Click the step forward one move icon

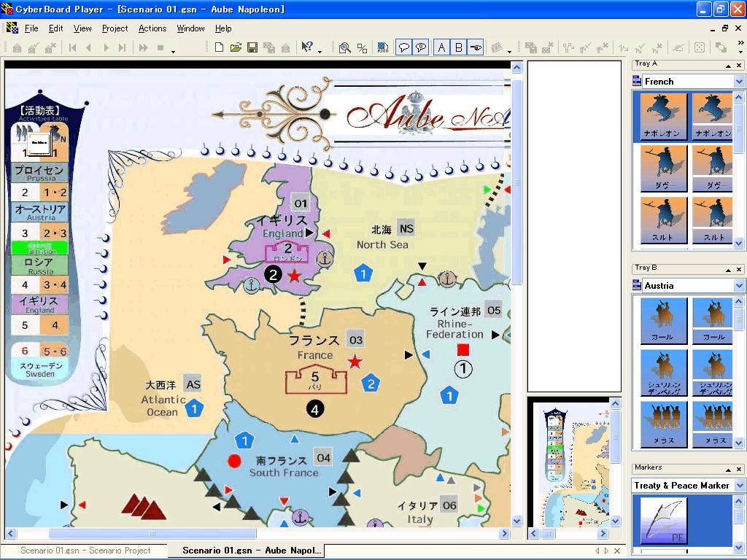pyautogui.click(x=106, y=47)
